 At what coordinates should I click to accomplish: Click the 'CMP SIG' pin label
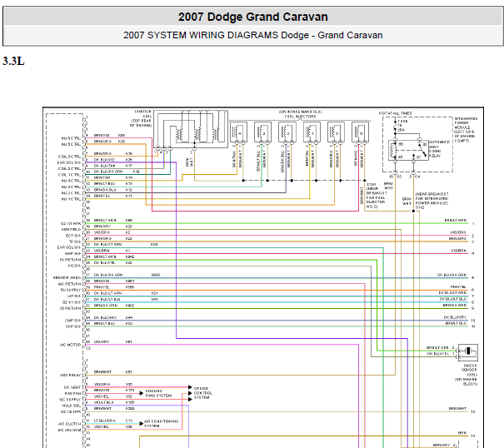pyautogui.click(x=73, y=321)
